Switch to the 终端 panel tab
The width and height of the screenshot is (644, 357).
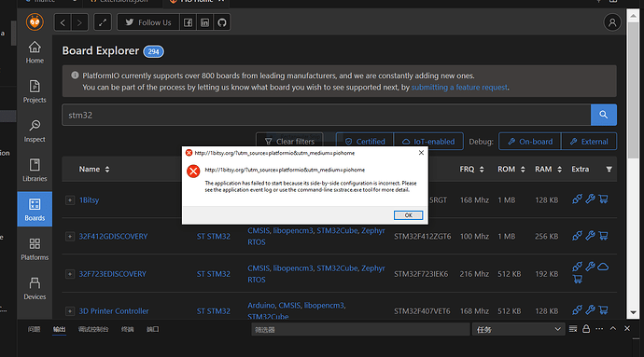pos(127,329)
